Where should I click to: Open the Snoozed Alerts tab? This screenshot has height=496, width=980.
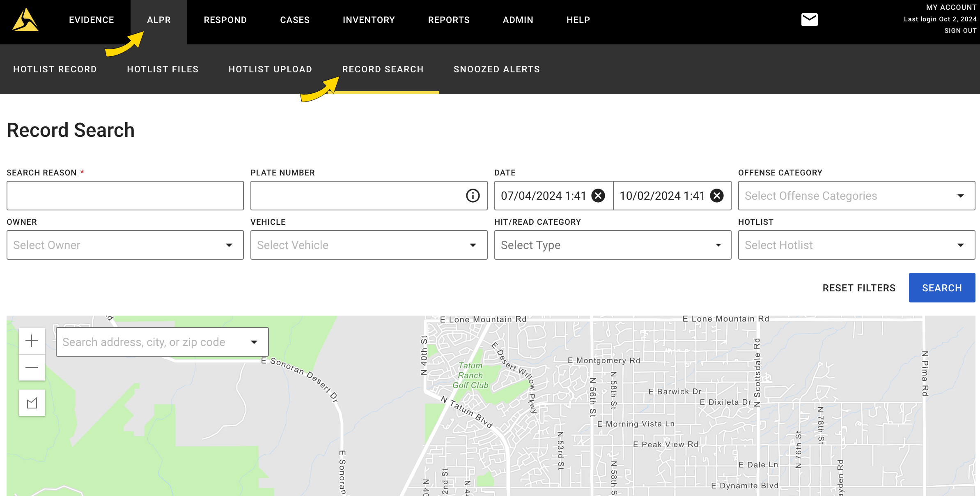pos(496,69)
